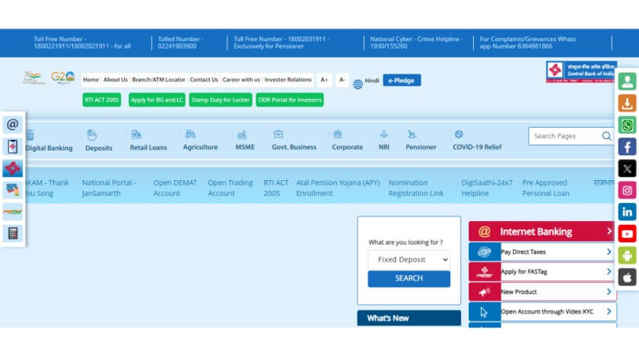
Task: Click the LinkedIn sidebar icon
Action: tap(627, 212)
